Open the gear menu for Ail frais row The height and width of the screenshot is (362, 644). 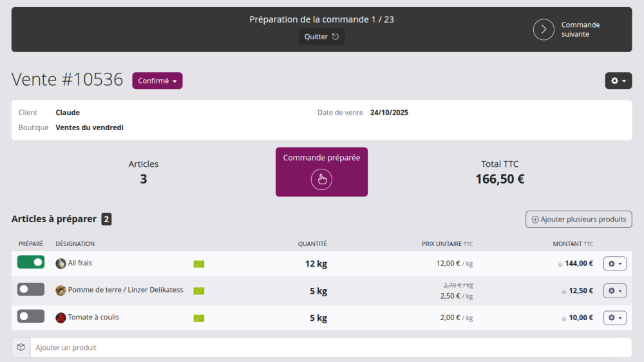(x=614, y=263)
